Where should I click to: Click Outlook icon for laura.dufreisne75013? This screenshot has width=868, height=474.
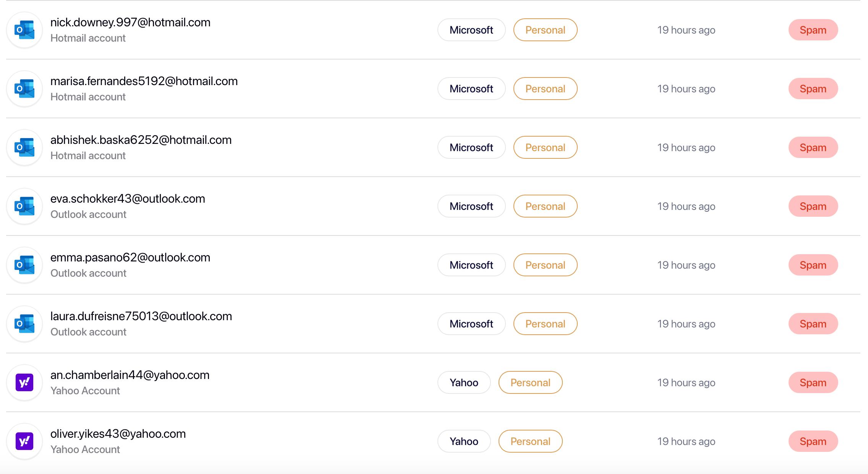(x=24, y=324)
